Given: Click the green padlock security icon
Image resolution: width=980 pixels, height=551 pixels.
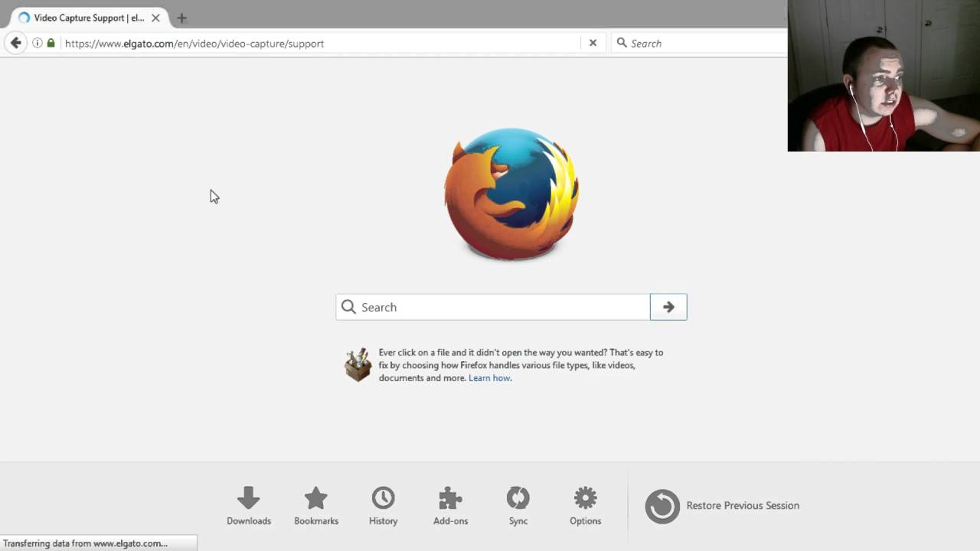Looking at the screenshot, I should pos(51,44).
